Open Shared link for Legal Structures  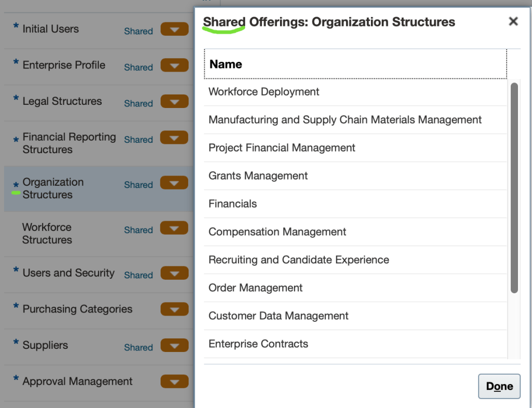pyautogui.click(x=138, y=103)
